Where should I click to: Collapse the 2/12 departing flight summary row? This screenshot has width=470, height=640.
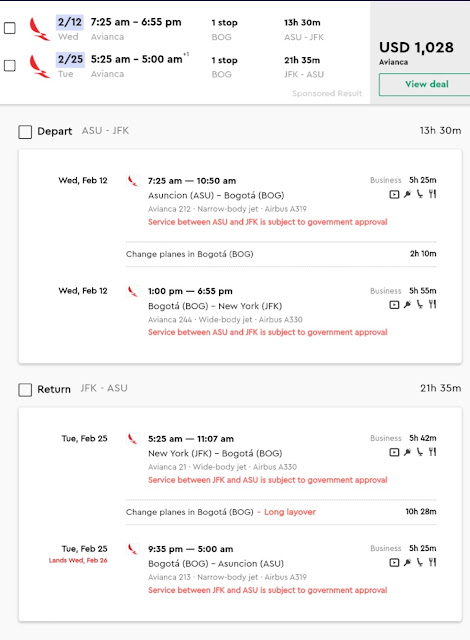tap(185, 29)
